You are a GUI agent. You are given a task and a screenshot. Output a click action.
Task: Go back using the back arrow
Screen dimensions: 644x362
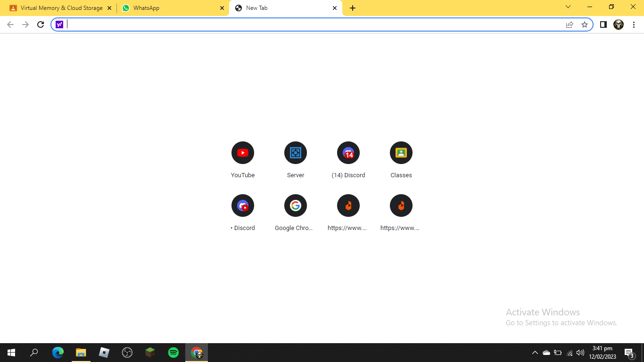pyautogui.click(x=10, y=25)
